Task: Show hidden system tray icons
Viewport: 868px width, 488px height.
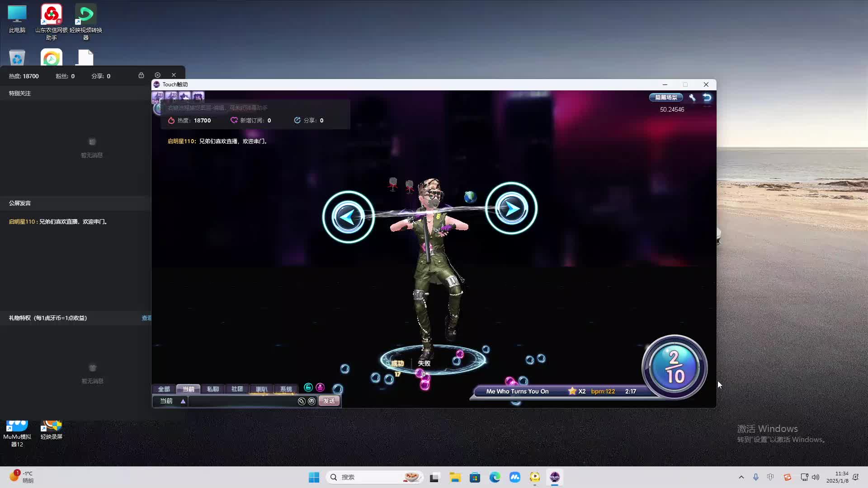Action: pos(741,477)
